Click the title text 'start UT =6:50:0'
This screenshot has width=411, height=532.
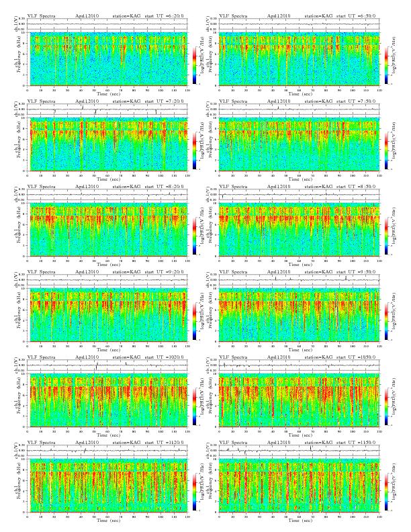[x=356, y=15]
